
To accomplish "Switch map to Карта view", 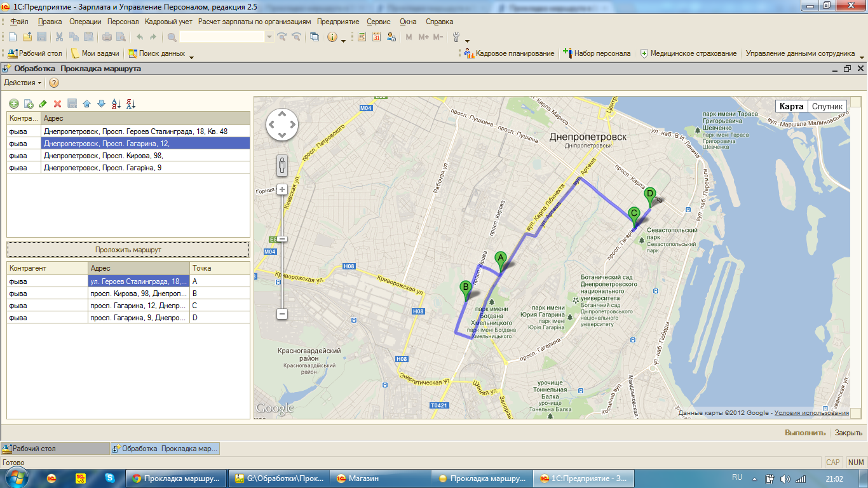I will (791, 106).
